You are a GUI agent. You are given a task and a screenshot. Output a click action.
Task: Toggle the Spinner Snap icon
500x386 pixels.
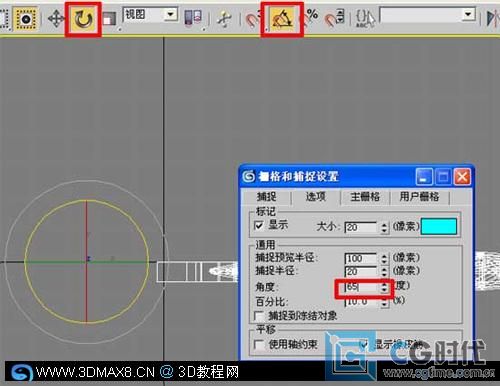pos(335,18)
